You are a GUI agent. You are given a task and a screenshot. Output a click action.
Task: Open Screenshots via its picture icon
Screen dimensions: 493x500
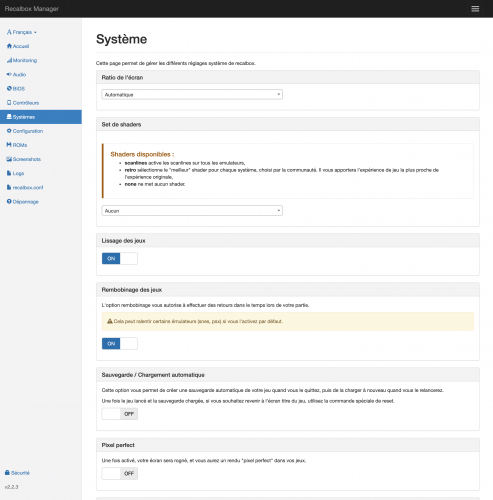tap(9, 159)
